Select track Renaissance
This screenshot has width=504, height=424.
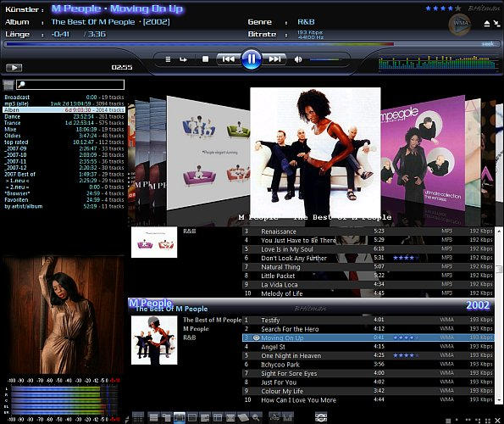(368, 232)
